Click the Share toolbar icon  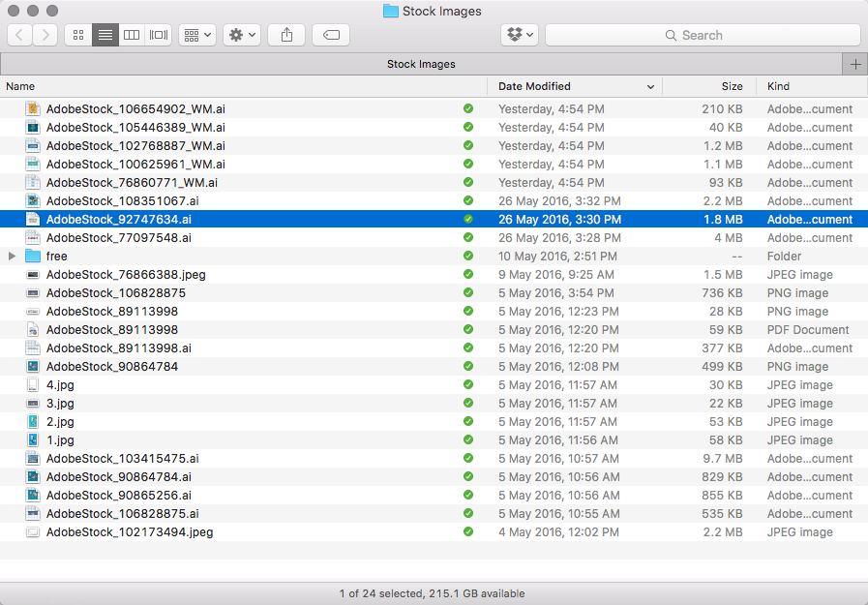pos(286,35)
